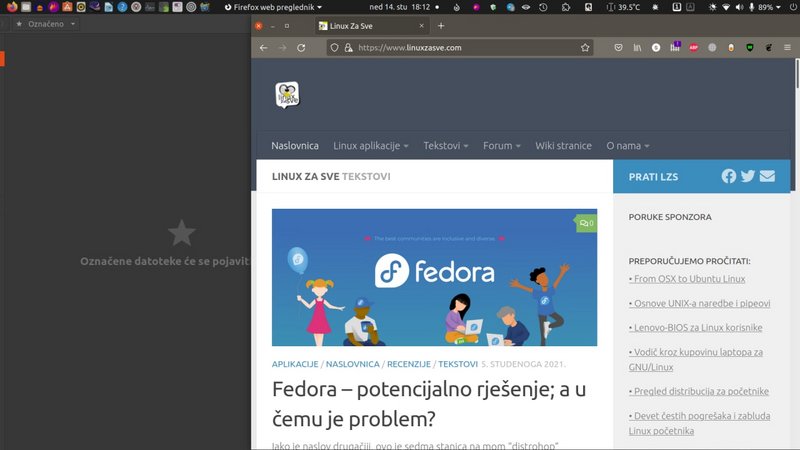Click the email envelope icon beside PRATI LZS
Viewport: 800px width, 450px height.
point(767,176)
